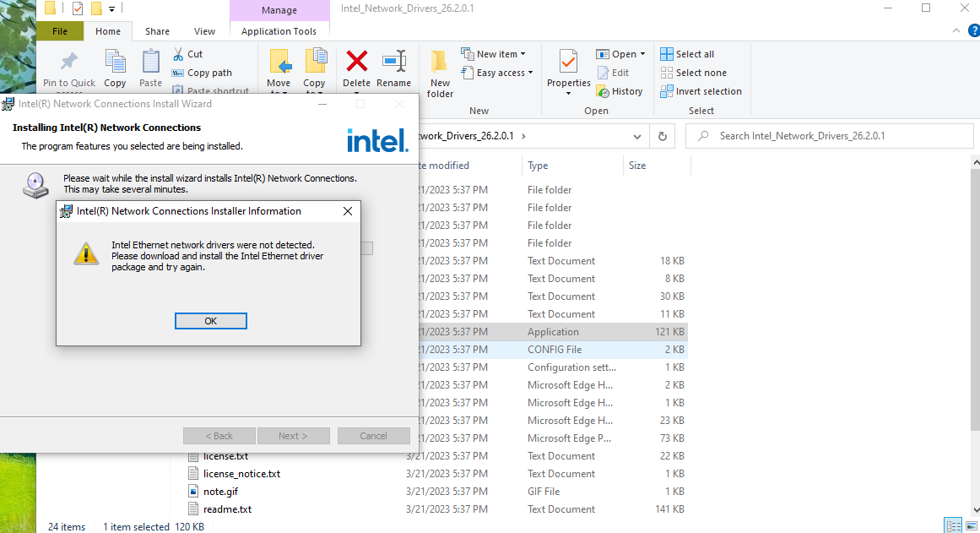The width and height of the screenshot is (980, 533).
Task: Open the Application Tools Manage tab
Action: [279, 11]
